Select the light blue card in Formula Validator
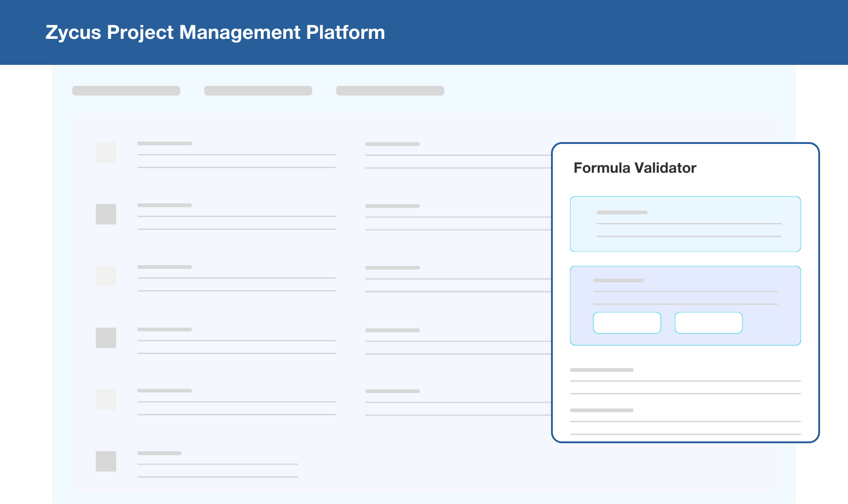Viewport: 848px width, 504px height. [685, 224]
